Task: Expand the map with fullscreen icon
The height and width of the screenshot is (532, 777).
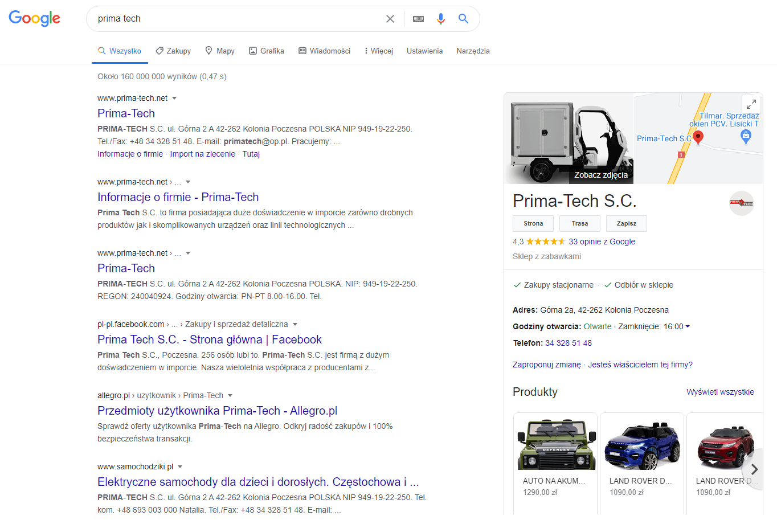Action: coord(751,104)
